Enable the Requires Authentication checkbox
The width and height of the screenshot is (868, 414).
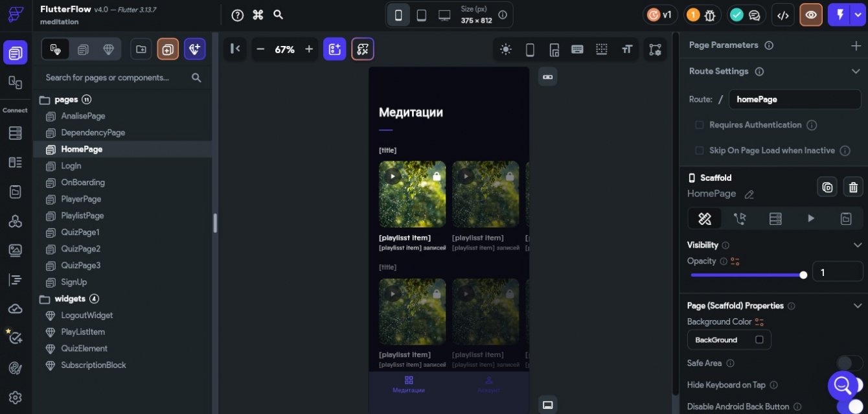coord(700,125)
